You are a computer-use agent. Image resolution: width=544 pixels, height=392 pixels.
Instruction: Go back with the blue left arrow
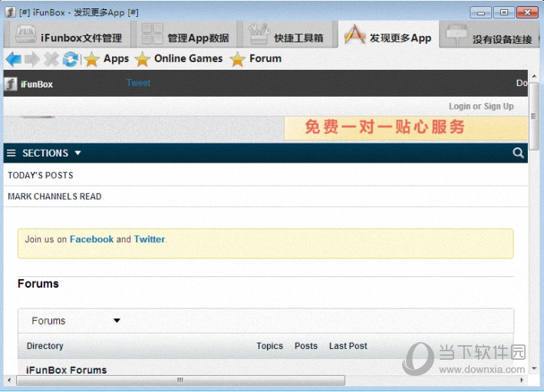[x=14, y=59]
